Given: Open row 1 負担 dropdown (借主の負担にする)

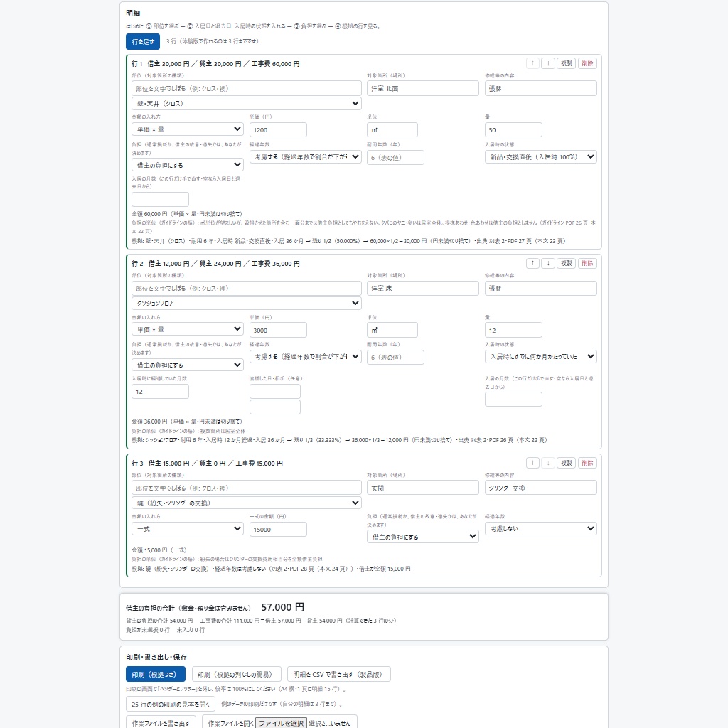Looking at the screenshot, I should point(188,165).
